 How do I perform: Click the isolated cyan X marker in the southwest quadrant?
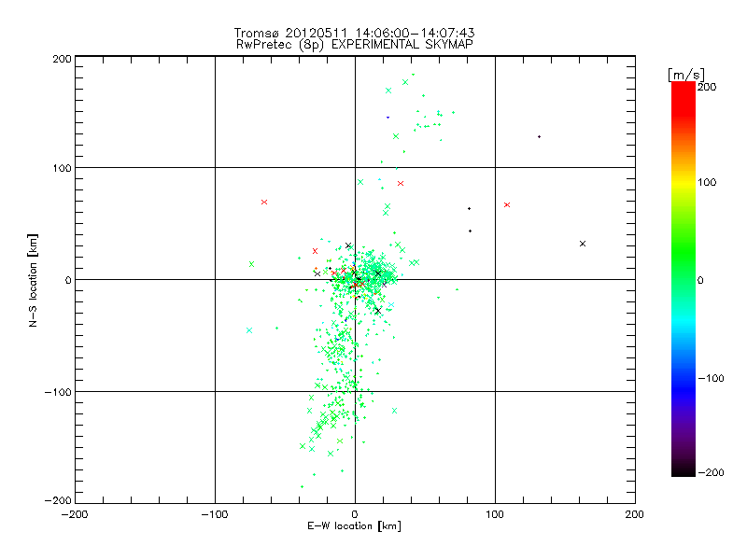249,330
